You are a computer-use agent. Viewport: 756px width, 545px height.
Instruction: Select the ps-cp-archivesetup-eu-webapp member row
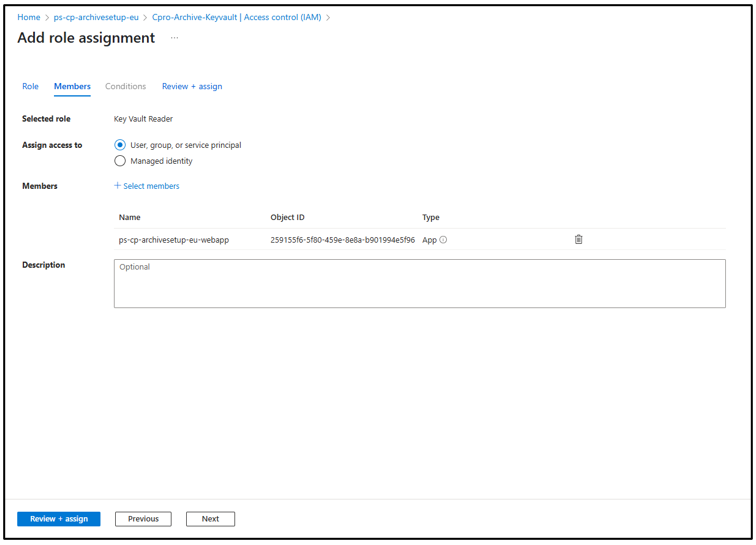point(174,240)
